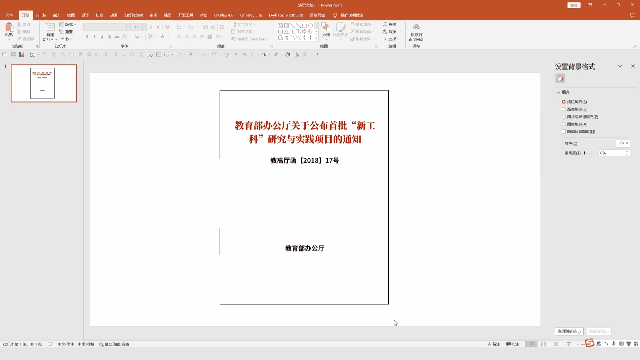
Task: Open the font size combo box
Action: point(139,27)
